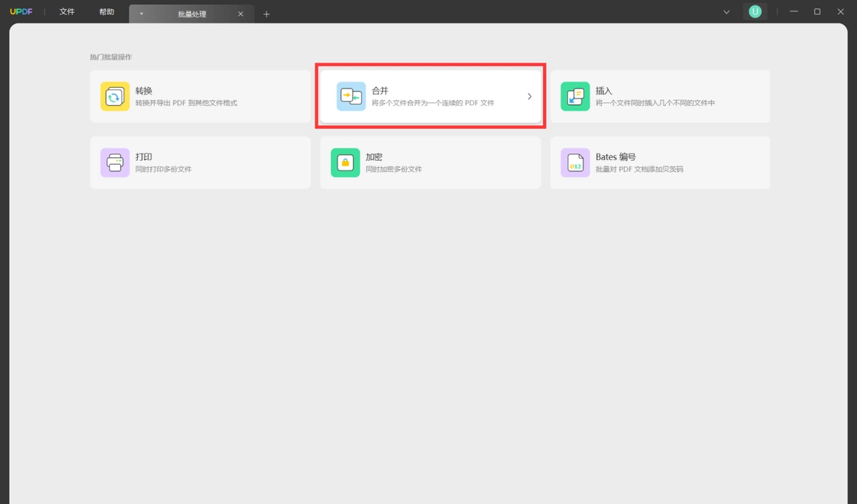Image resolution: width=857 pixels, height=504 pixels.
Task: Click the Bates 编号 numbering icon
Action: click(575, 163)
